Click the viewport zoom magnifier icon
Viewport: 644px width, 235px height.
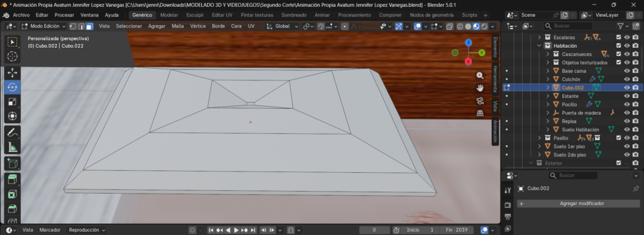pyautogui.click(x=480, y=75)
